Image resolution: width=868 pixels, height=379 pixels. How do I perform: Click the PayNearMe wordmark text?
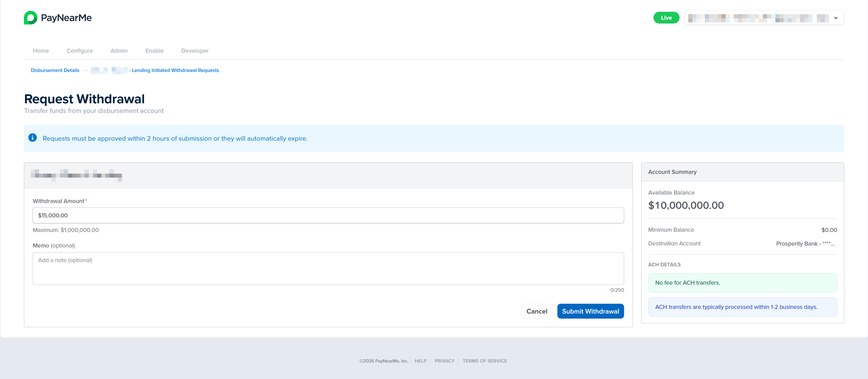pos(66,18)
